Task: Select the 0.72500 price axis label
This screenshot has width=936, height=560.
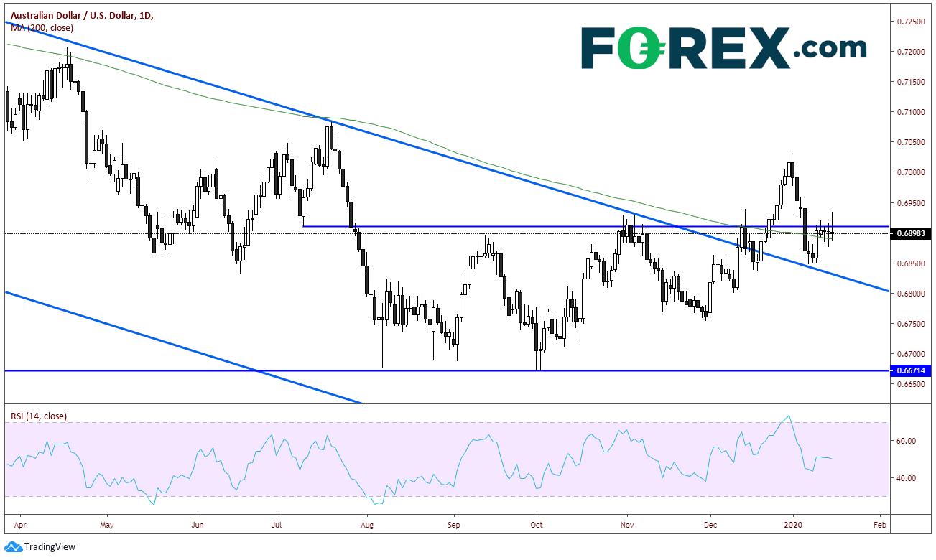Action: point(909,22)
